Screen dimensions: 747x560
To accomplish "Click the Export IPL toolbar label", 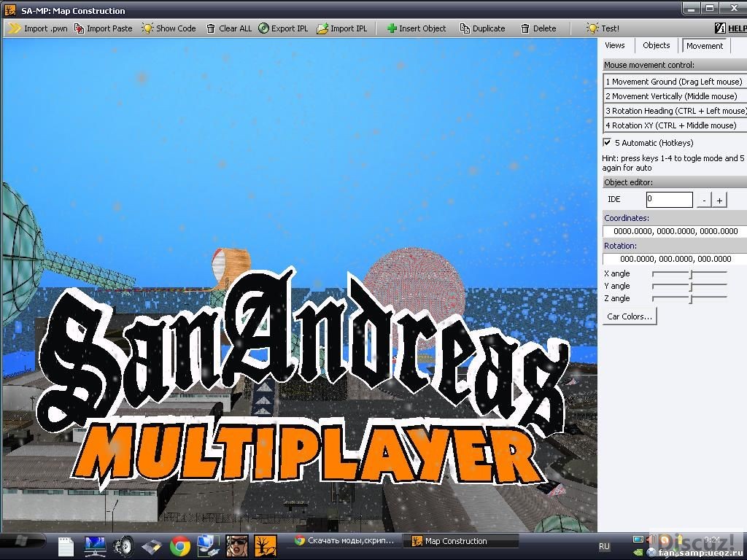I will coord(290,28).
